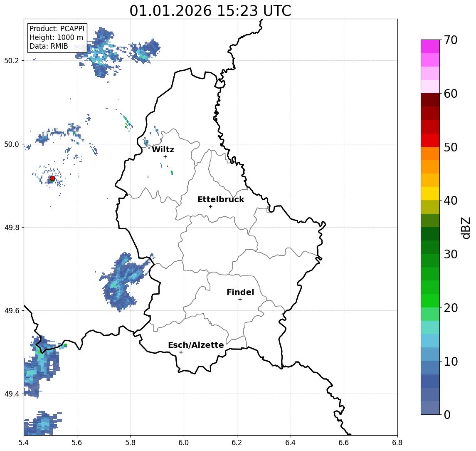This screenshot has width=476, height=451.
Task: Click the plus marker below Esch/Alzette
Action: click(181, 352)
